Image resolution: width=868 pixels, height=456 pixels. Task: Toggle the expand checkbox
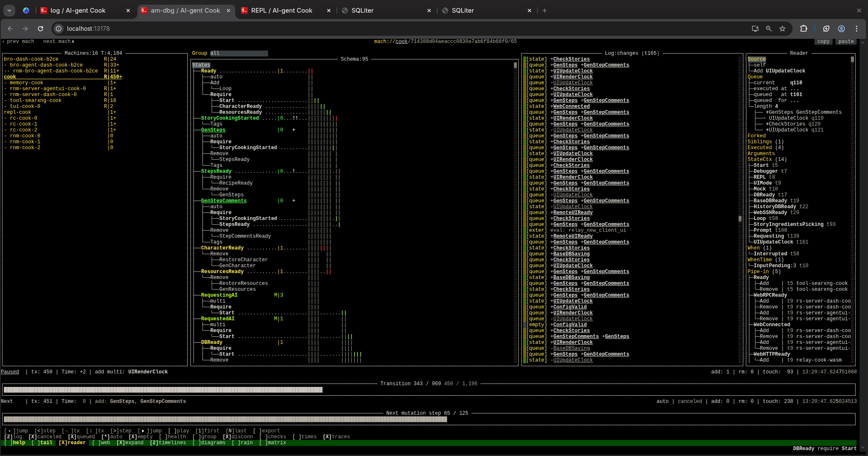[130, 443]
